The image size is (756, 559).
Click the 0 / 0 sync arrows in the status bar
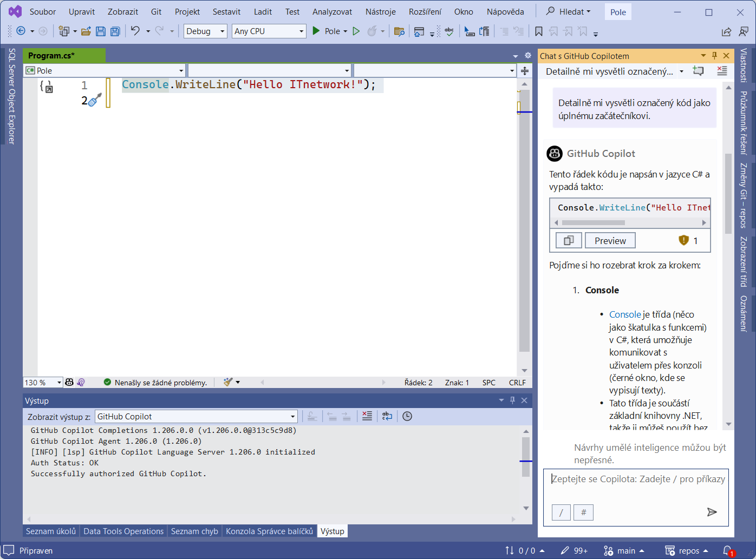[x=524, y=551]
